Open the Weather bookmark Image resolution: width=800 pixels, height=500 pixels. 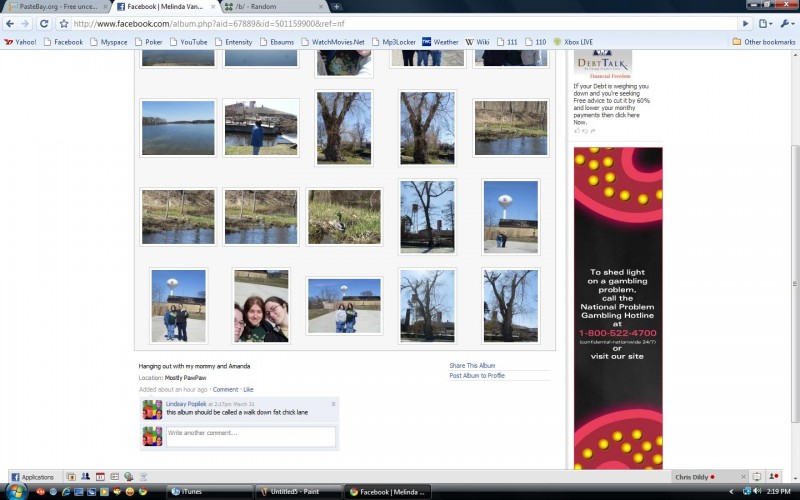(x=440, y=42)
